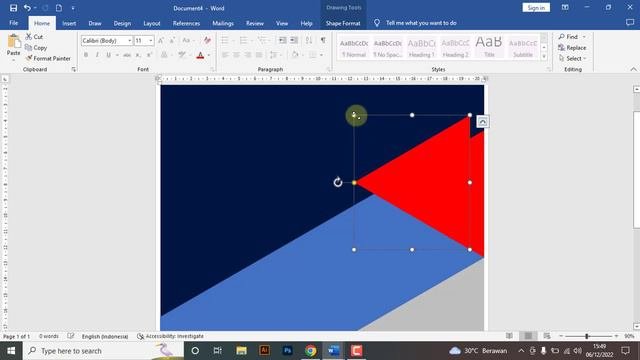This screenshot has height=360, width=640.
Task: Open the Font Color dropdown arrow
Action: coord(209,55)
